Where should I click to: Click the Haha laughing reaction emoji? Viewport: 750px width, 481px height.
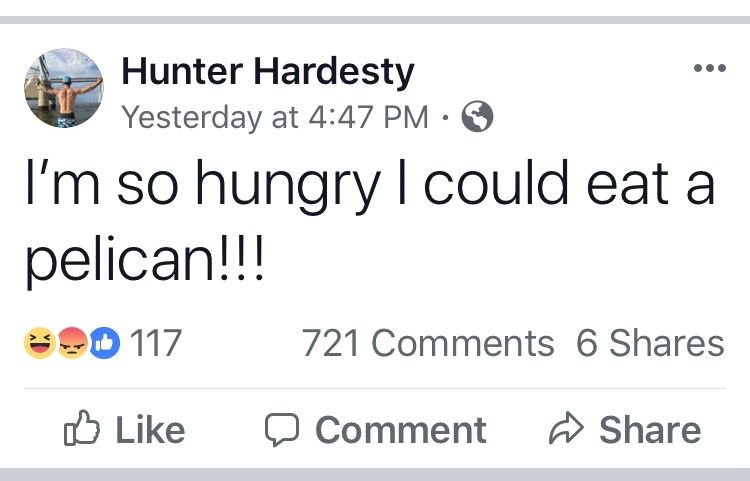(39, 344)
